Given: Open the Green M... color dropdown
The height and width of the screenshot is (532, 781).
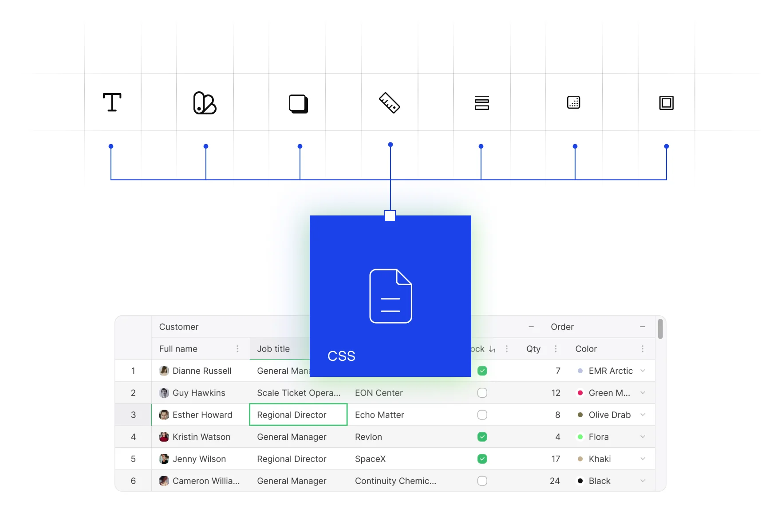Looking at the screenshot, I should (643, 393).
